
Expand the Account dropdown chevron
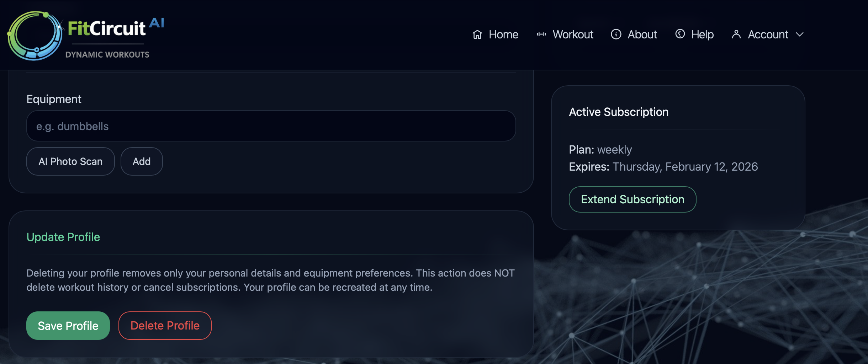click(x=800, y=34)
